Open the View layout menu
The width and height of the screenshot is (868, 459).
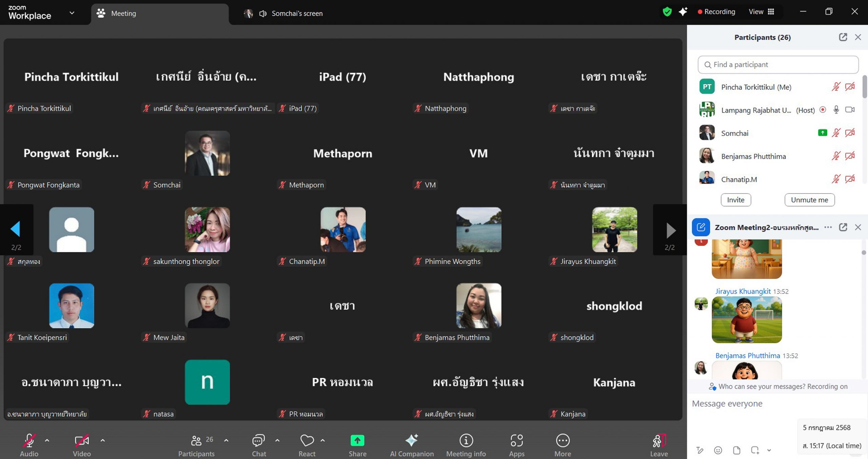761,12
